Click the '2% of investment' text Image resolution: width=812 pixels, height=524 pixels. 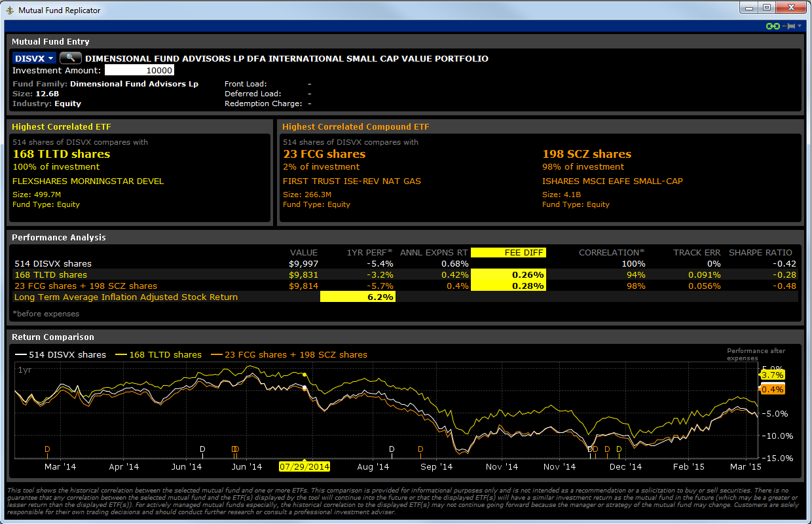[321, 167]
